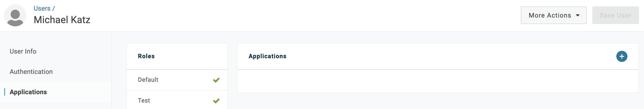644x109 pixels.
Task: Click the Michael Katz name heading
Action: (x=62, y=20)
